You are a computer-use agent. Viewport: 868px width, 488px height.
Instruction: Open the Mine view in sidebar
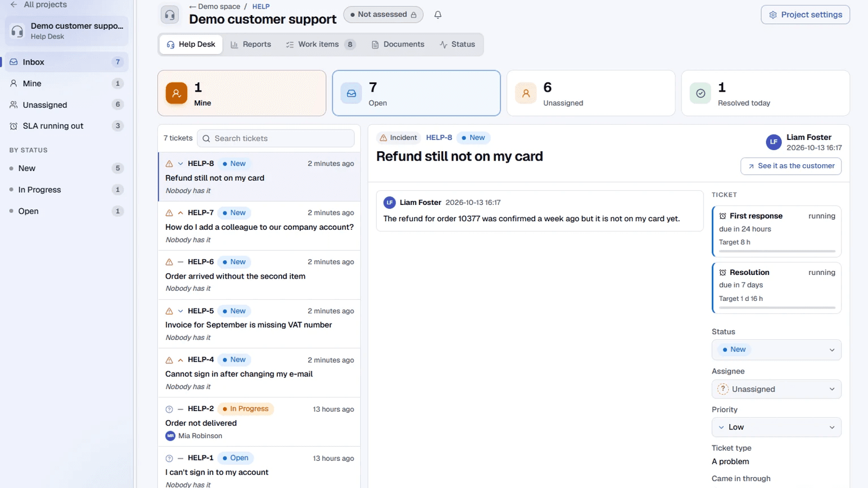(66, 84)
